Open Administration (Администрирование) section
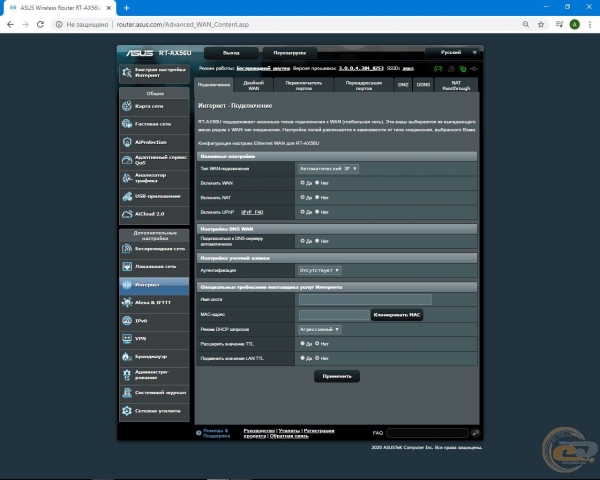Viewport: 600px width, 480px height. point(154,375)
